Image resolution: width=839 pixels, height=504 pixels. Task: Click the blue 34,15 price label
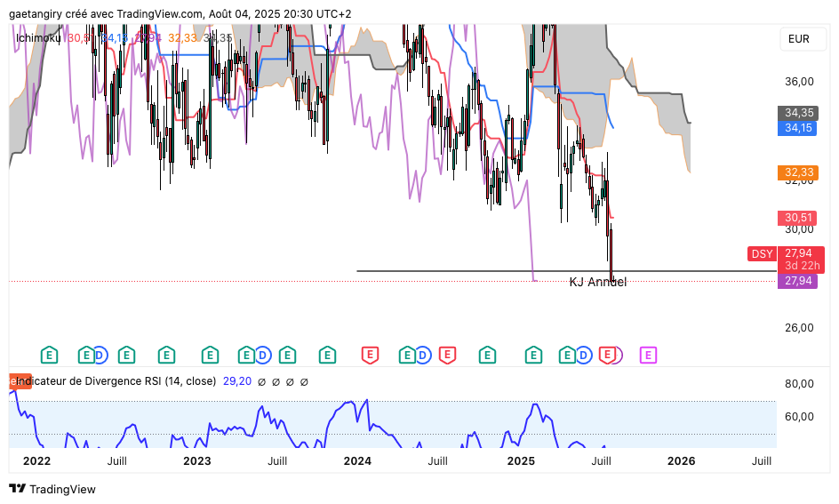pos(798,128)
